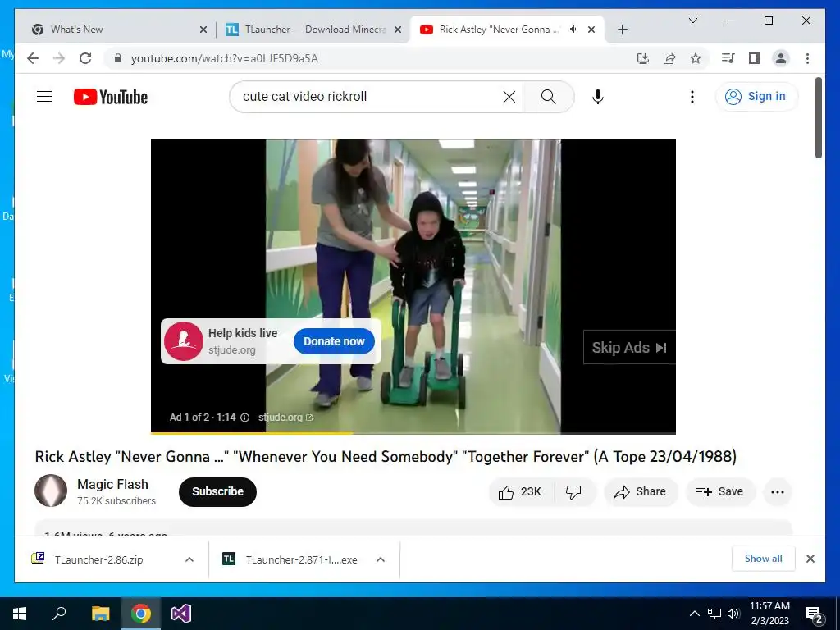Open the taskbar clock and date
The height and width of the screenshot is (630, 840).
[769, 614]
